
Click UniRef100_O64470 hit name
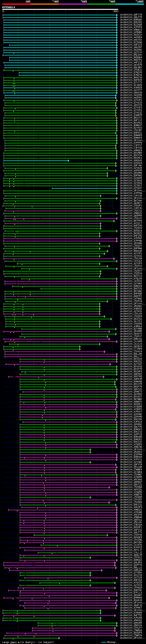131,334
